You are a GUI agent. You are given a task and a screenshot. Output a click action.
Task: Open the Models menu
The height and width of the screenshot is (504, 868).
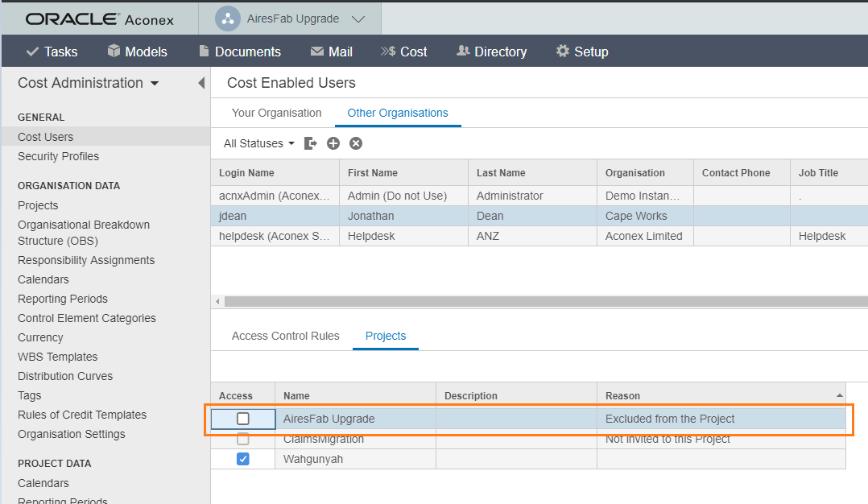pyautogui.click(x=137, y=52)
